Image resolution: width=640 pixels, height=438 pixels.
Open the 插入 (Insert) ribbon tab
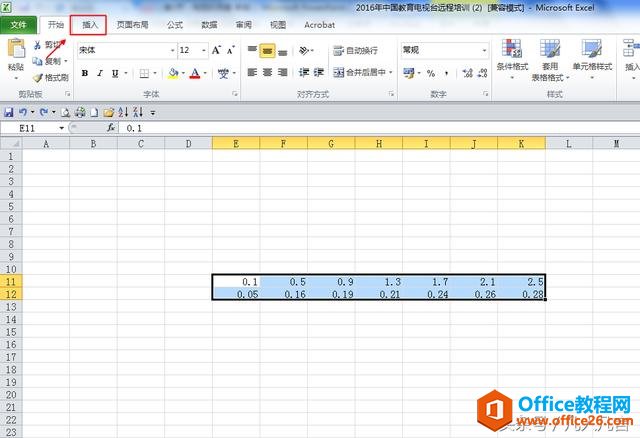click(x=90, y=23)
